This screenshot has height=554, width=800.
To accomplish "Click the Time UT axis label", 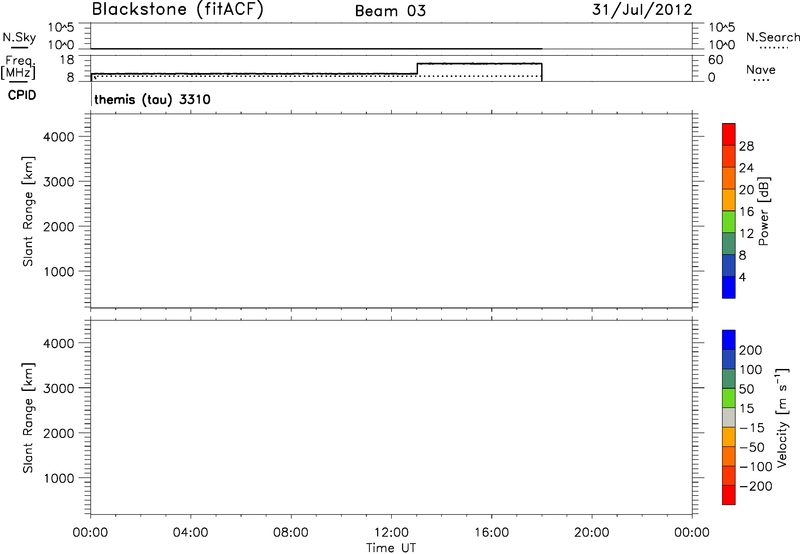I will [x=391, y=548].
